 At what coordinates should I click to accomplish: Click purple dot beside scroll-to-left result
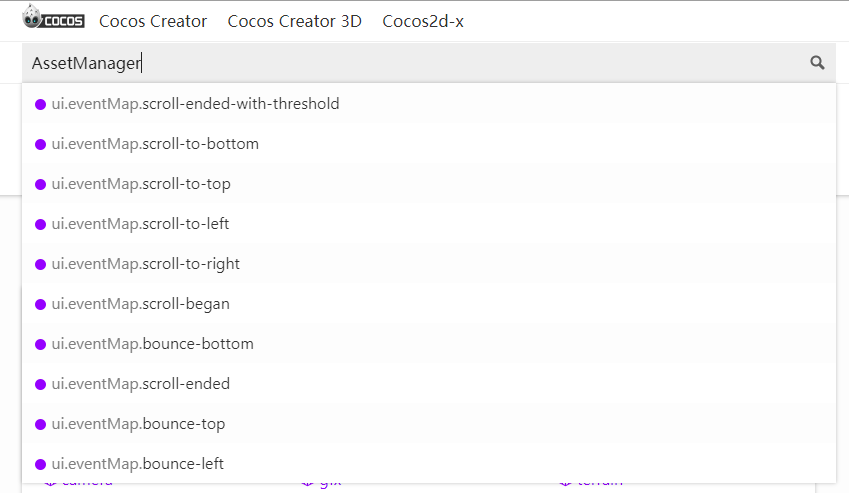pyautogui.click(x=41, y=224)
